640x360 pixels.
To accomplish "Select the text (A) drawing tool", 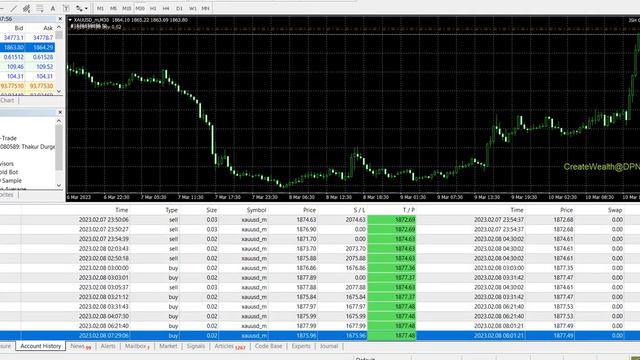I will click(53, 8).
